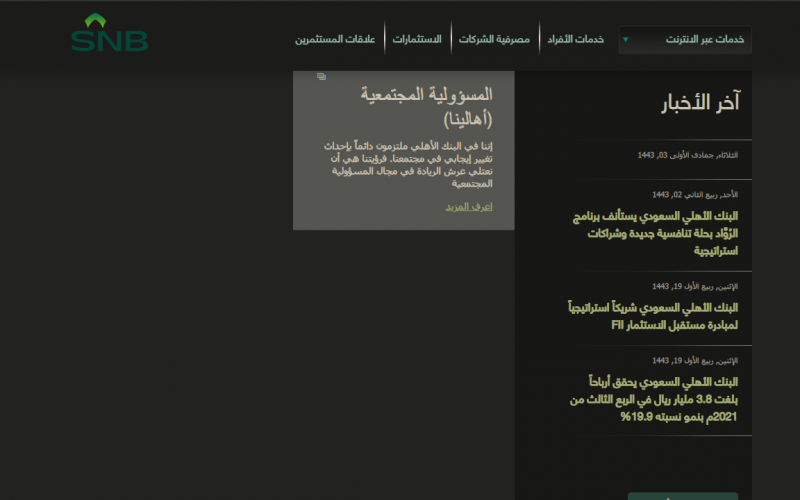Click date الثلاثاء جمادى الأولى 03, 1443
800x500 pixels.
(687, 155)
